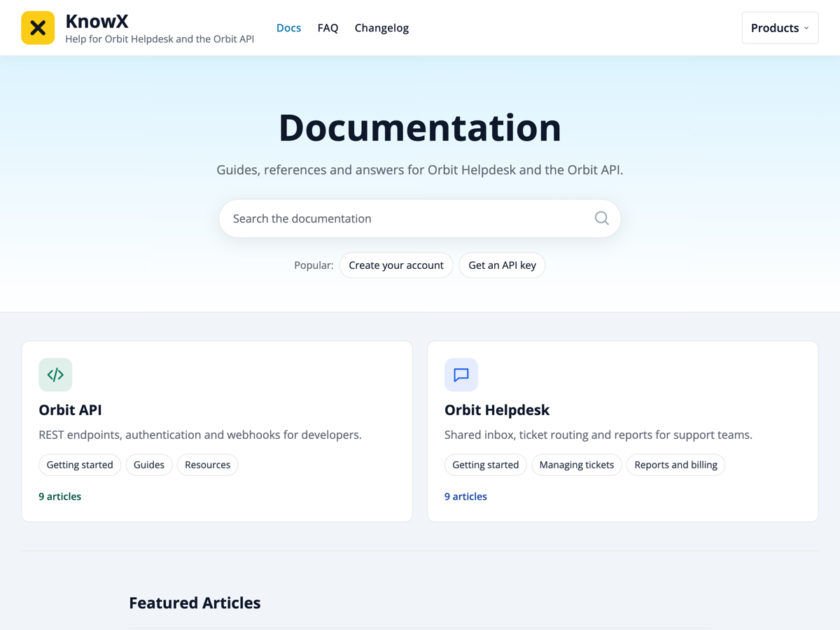
Task: Select the Get an API key chip
Action: tap(502, 265)
